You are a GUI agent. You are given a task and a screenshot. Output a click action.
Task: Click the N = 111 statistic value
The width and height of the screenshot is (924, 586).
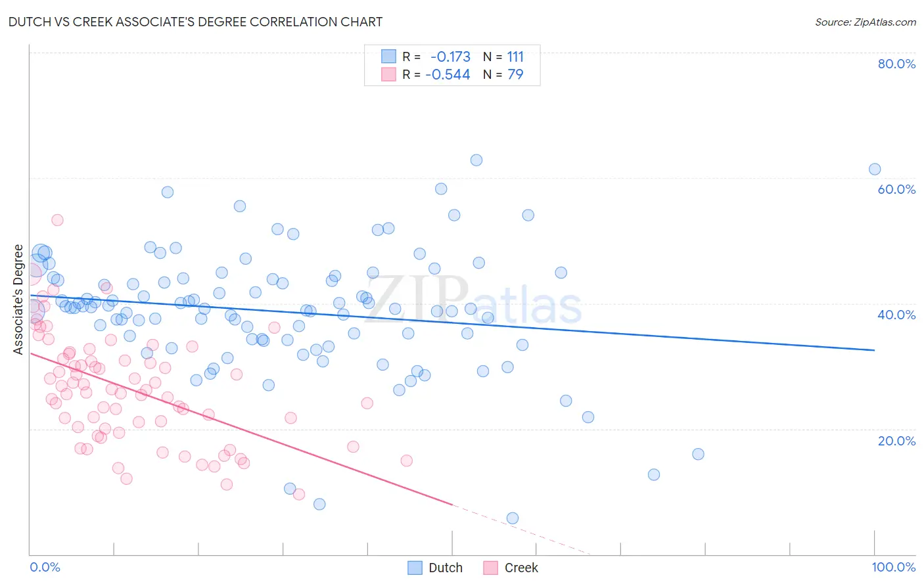coord(503,56)
